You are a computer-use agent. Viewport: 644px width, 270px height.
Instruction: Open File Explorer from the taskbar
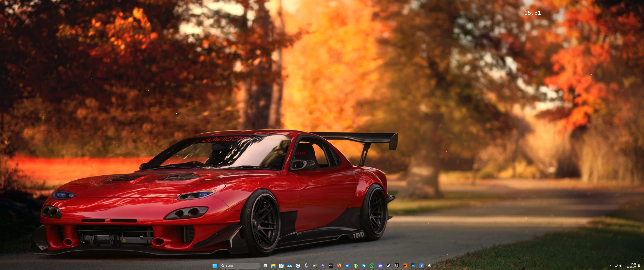click(x=274, y=266)
